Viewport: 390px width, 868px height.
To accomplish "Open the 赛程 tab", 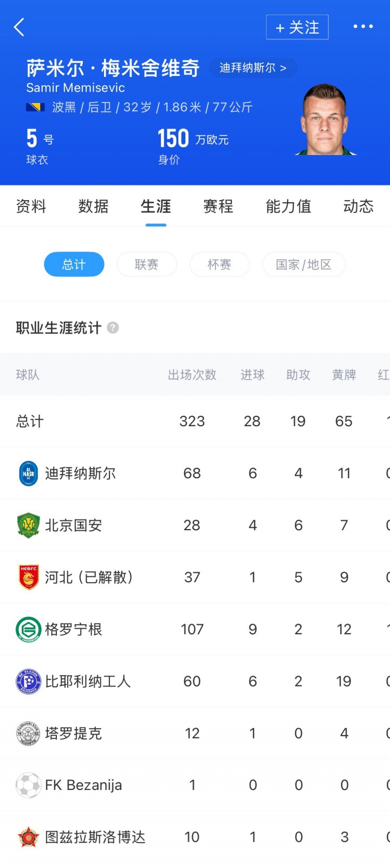I will point(218,207).
